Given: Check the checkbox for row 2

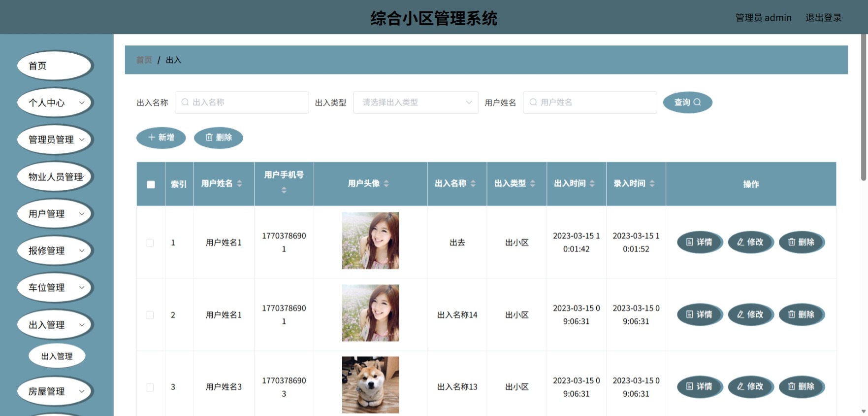Looking at the screenshot, I should (150, 315).
